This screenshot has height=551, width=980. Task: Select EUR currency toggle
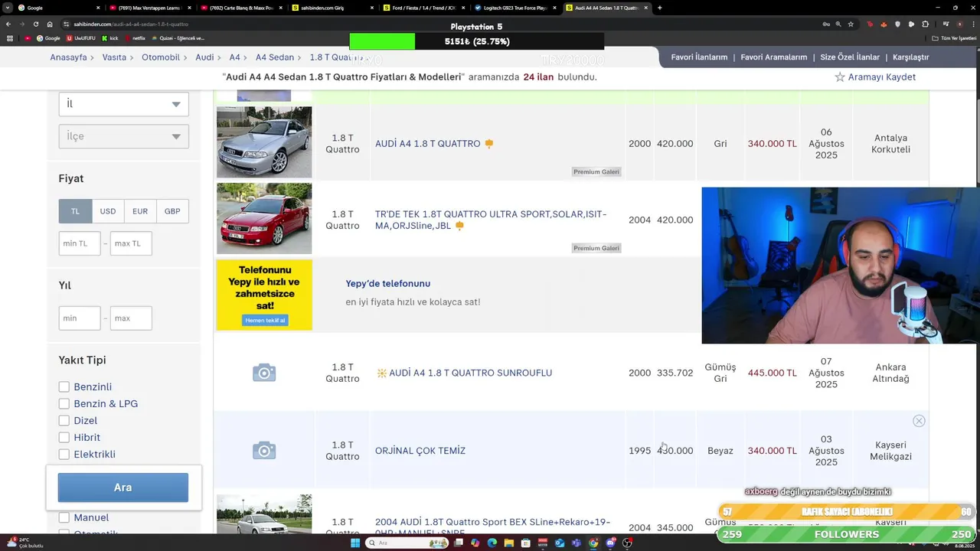140,211
